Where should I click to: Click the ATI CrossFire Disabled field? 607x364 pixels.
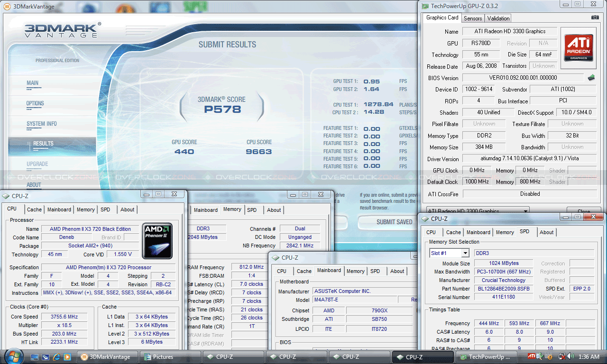530,194
